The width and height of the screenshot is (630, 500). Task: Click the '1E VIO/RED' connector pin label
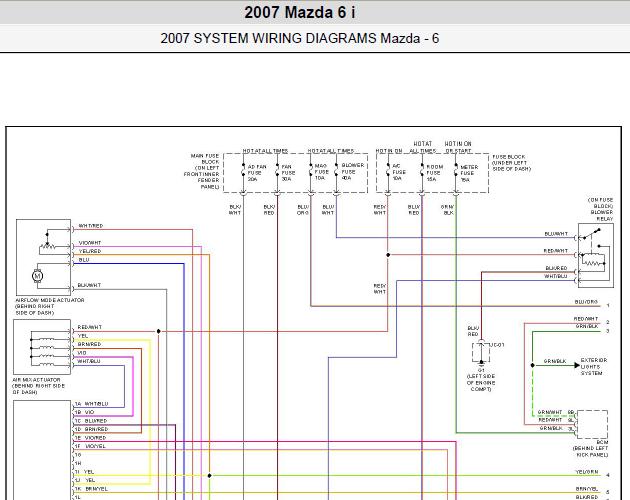[90, 438]
